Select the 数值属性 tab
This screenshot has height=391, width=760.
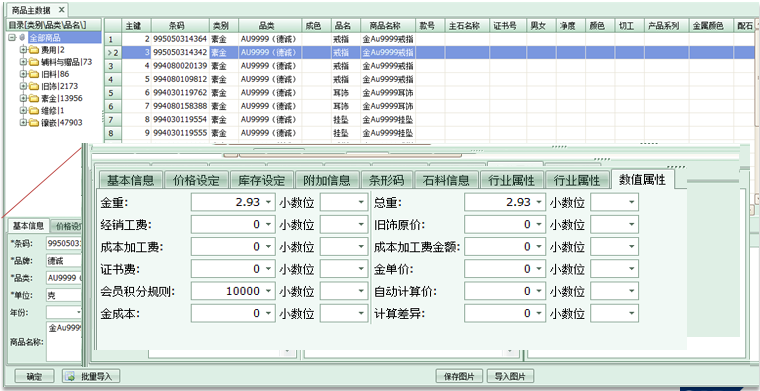point(643,180)
